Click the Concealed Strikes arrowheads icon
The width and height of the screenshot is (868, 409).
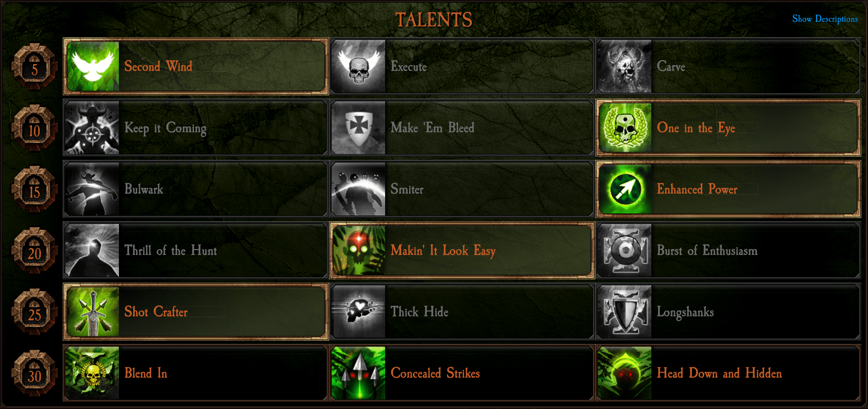click(x=358, y=373)
